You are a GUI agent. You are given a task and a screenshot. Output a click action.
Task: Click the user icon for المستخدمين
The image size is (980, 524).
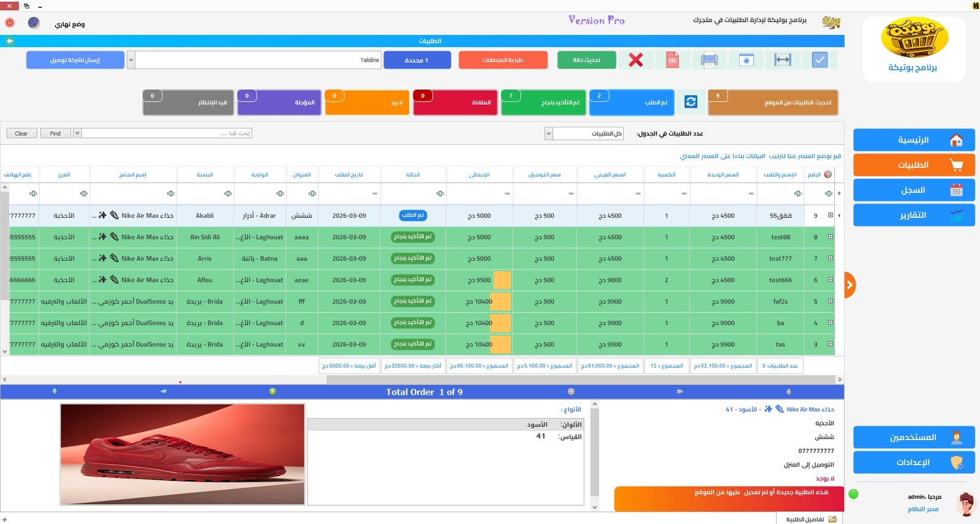pos(956,438)
